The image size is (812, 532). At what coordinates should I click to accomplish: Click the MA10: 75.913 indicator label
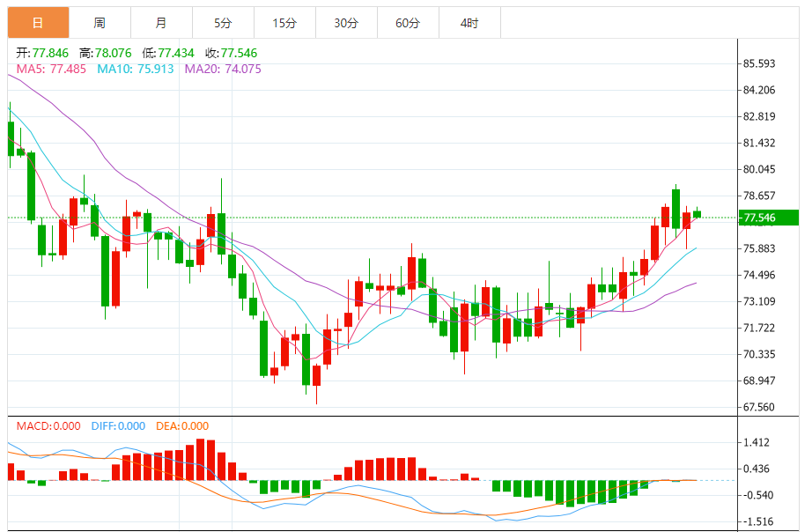[136, 69]
